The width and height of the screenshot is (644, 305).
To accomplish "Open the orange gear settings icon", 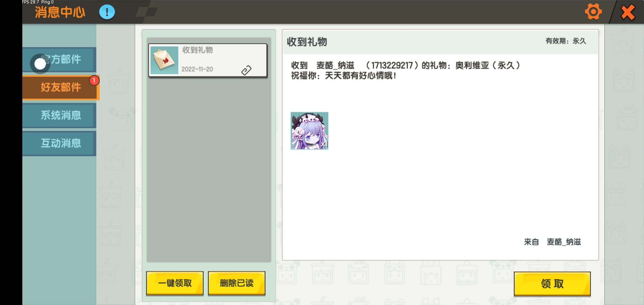I will (x=593, y=12).
